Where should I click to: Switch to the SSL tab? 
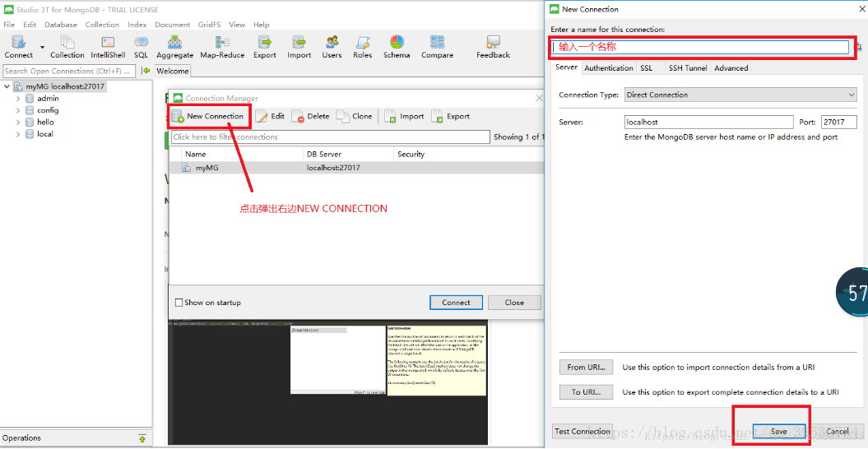(x=646, y=68)
